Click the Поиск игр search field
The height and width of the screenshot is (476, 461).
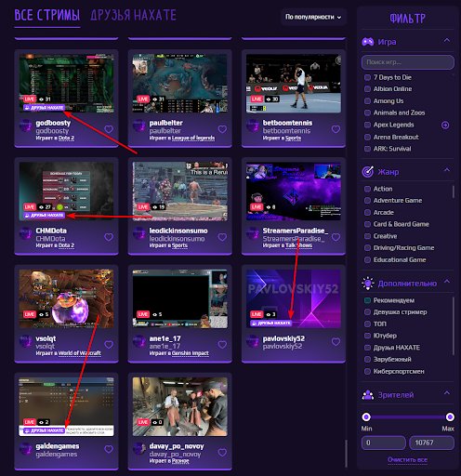[408, 62]
